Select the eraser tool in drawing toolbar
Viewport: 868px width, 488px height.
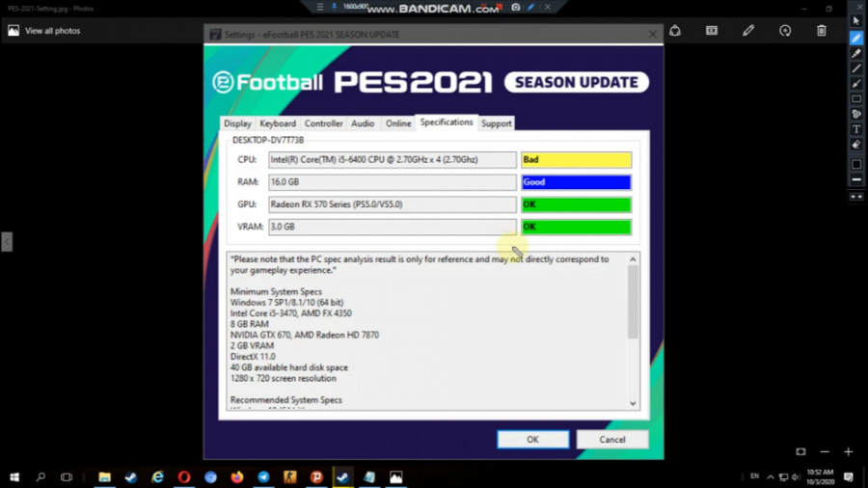(x=856, y=145)
